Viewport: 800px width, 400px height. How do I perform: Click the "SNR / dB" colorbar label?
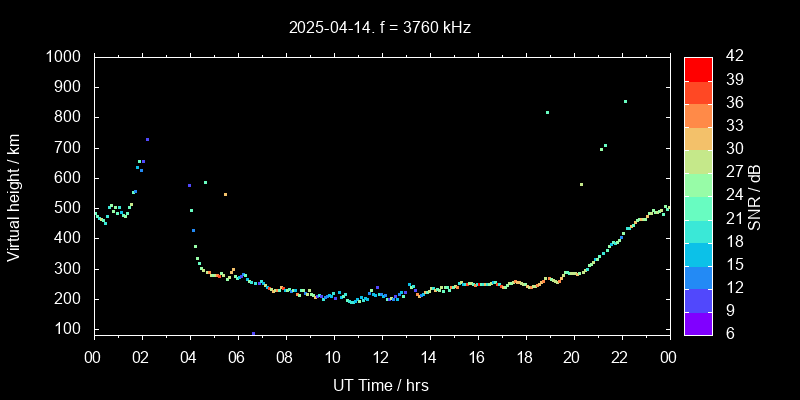[755, 196]
